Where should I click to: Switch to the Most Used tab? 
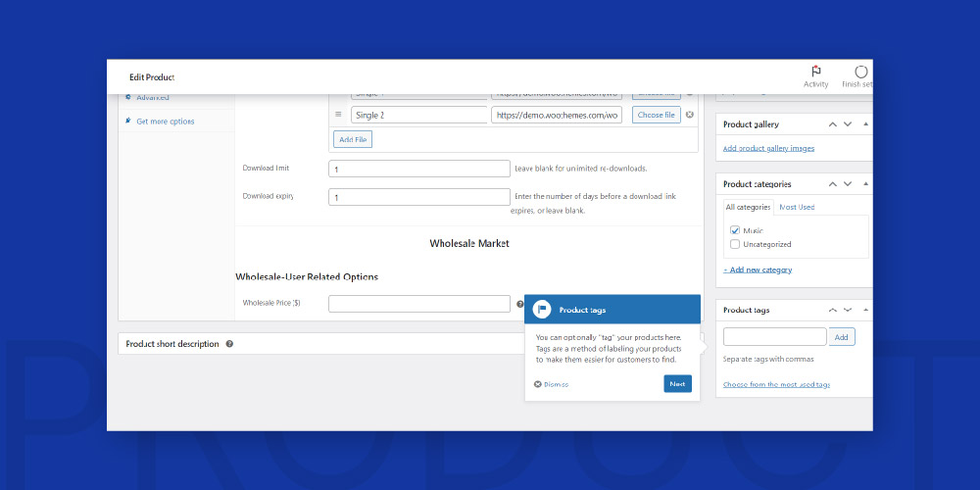(797, 207)
